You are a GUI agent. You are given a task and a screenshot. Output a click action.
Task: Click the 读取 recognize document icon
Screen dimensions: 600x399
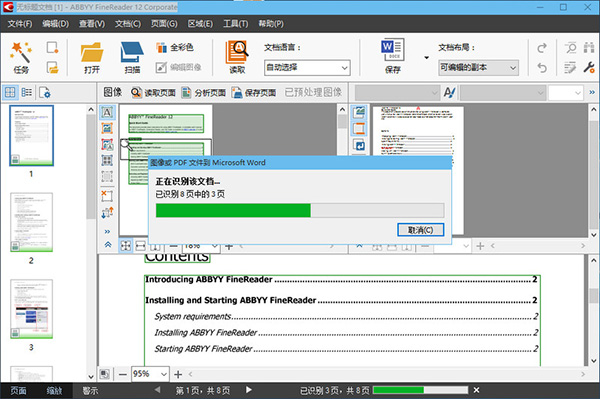tap(237, 52)
